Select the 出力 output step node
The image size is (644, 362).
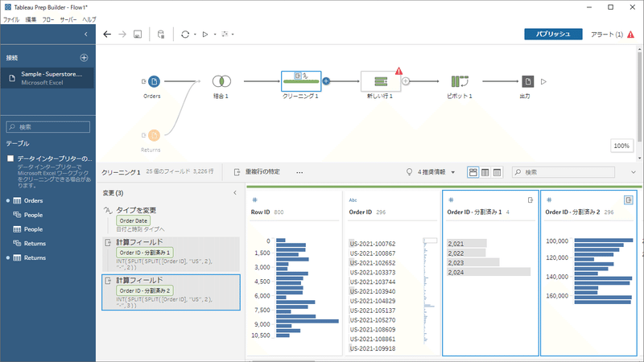528,81
